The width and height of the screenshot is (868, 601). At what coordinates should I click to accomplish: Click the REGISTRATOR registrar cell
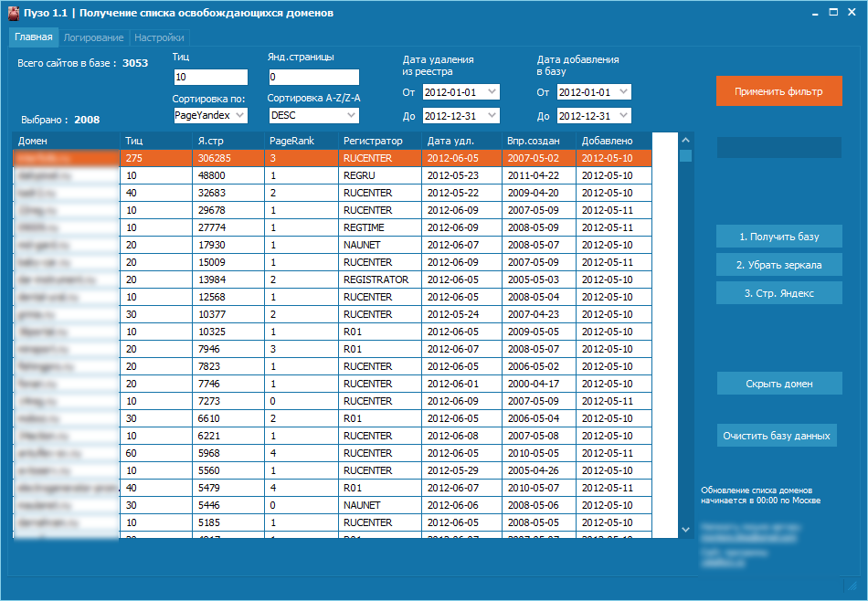(380, 279)
